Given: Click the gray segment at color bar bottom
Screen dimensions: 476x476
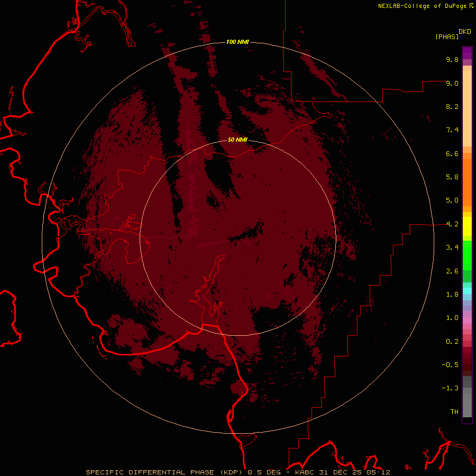Looking at the screenshot, I should [x=467, y=405].
